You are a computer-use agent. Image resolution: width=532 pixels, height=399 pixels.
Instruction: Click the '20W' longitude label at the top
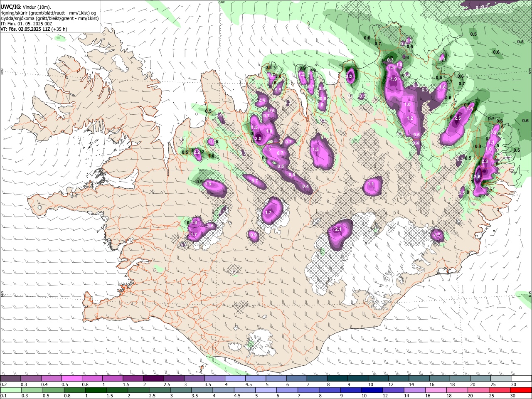pos(221,2)
